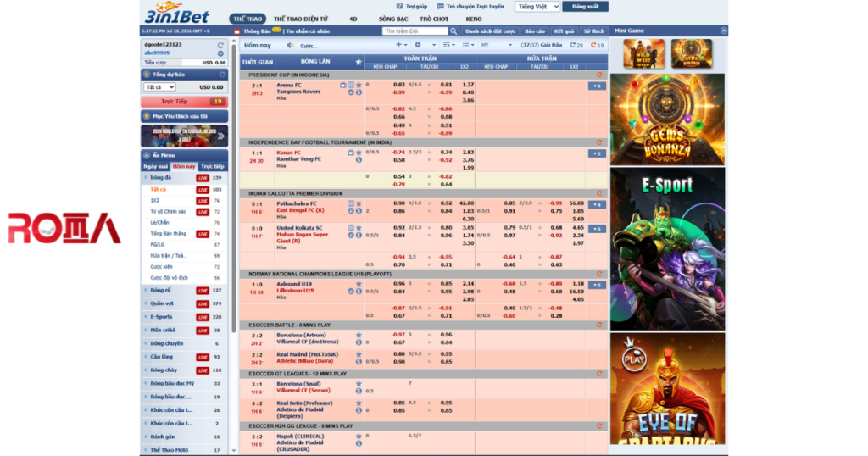Click the orange live refresh counter 19
This screenshot has width=868, height=456.
pos(598,46)
